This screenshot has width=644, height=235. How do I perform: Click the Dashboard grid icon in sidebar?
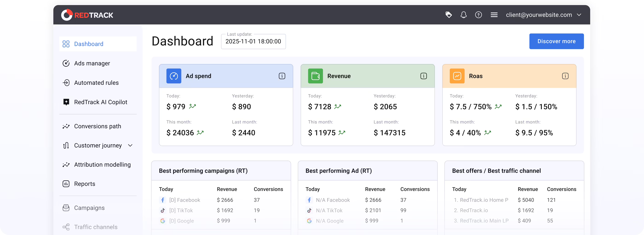(66, 44)
